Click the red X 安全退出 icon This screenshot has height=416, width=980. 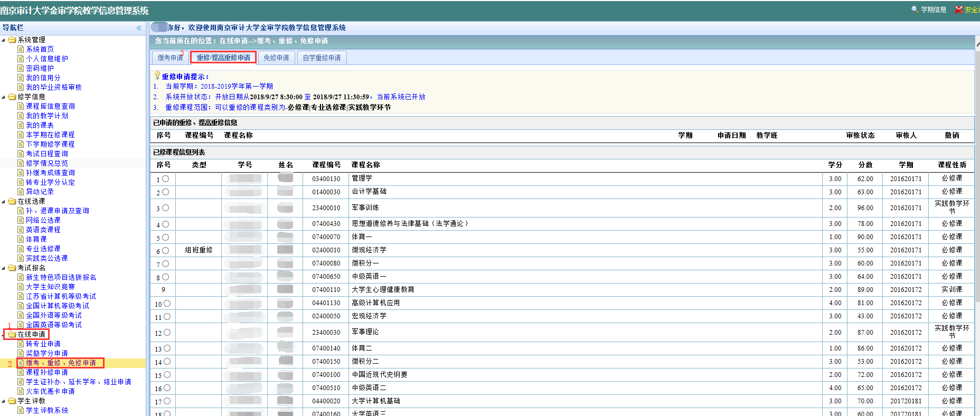[958, 10]
